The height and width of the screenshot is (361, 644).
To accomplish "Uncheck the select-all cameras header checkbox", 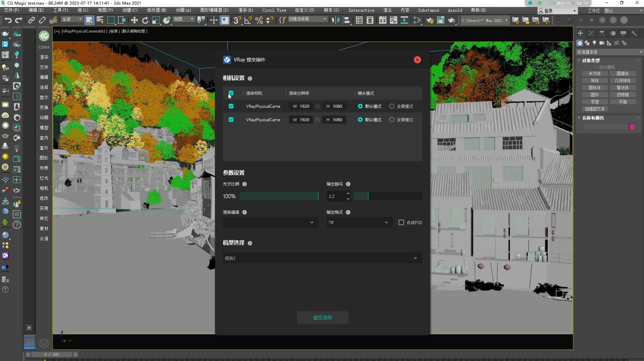I will tap(231, 93).
